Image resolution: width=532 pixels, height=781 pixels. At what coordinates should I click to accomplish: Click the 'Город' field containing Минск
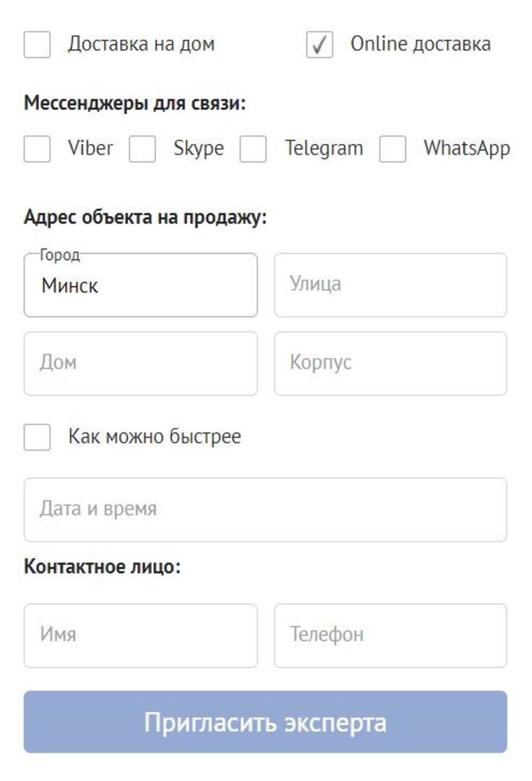point(140,286)
